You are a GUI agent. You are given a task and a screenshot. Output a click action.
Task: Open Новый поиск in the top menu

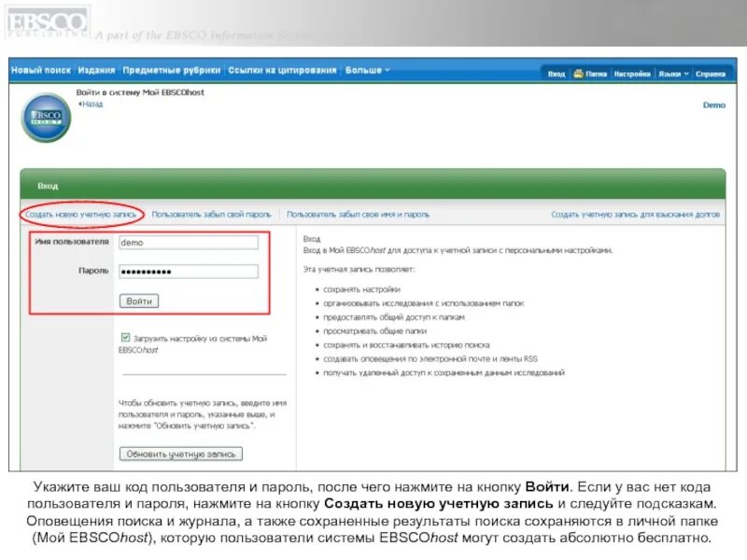click(x=41, y=70)
